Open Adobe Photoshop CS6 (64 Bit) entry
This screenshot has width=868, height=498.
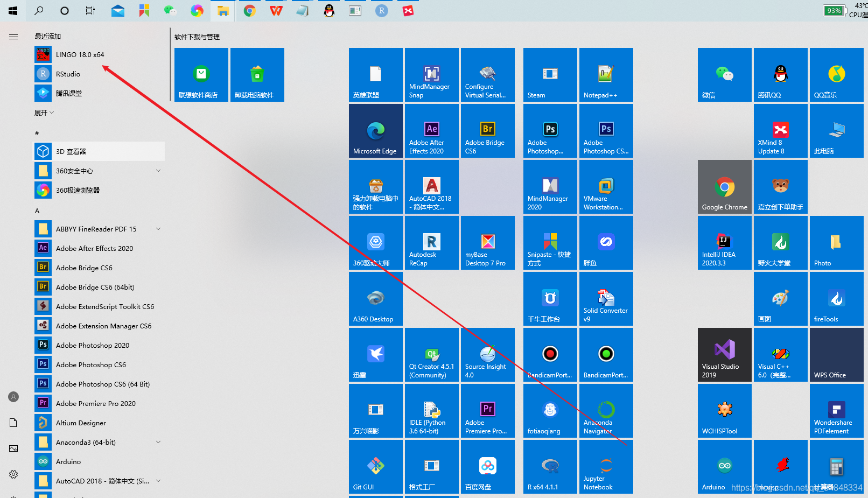pos(100,384)
